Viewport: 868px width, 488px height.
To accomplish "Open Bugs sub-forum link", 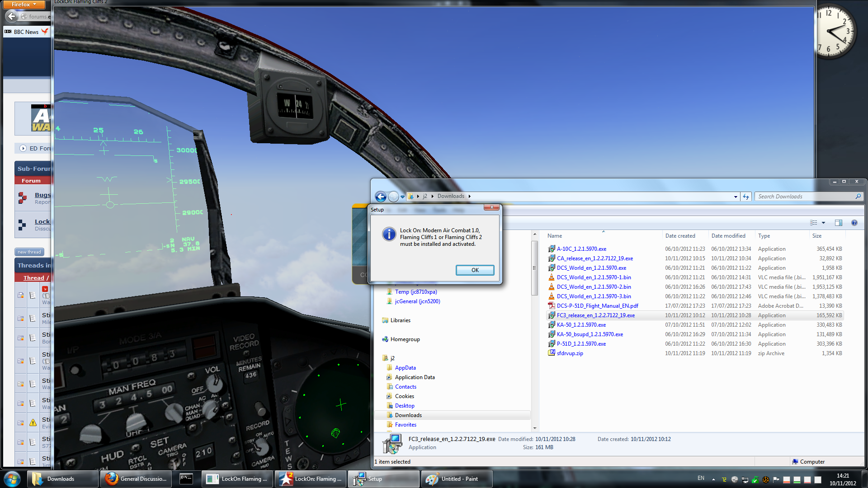I will [x=42, y=195].
